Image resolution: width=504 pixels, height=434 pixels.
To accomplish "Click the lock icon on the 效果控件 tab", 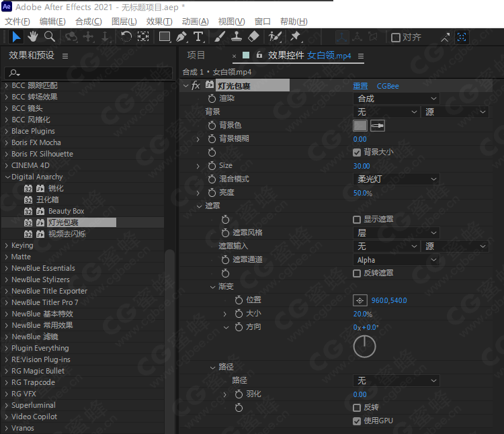I will 259,55.
